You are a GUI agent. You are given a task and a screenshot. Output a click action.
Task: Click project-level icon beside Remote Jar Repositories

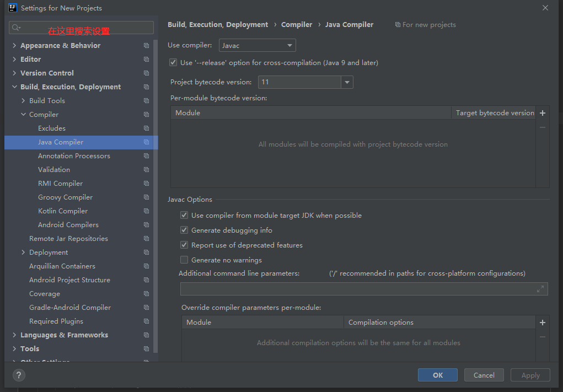147,239
